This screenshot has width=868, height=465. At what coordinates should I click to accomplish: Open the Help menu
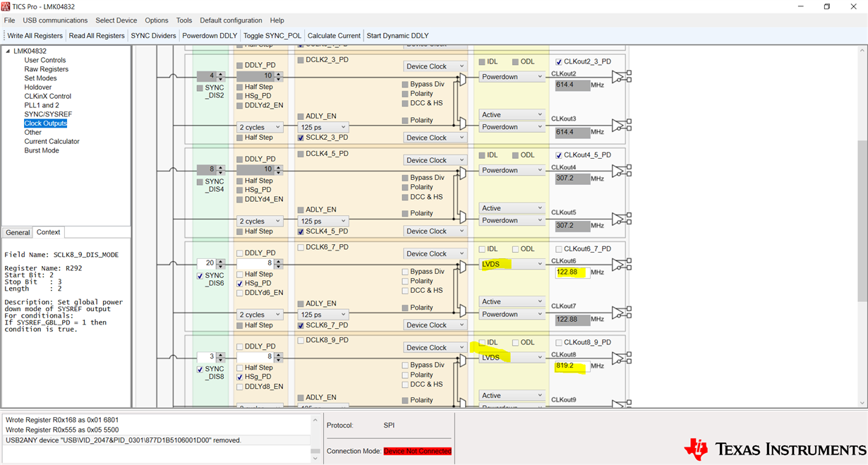[x=277, y=20]
